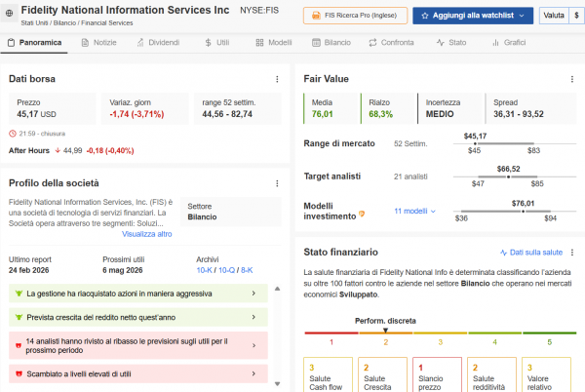The image size is (585, 392).
Task: Click the FIS Ricerca Pro (Inglese) button
Action: click(354, 16)
